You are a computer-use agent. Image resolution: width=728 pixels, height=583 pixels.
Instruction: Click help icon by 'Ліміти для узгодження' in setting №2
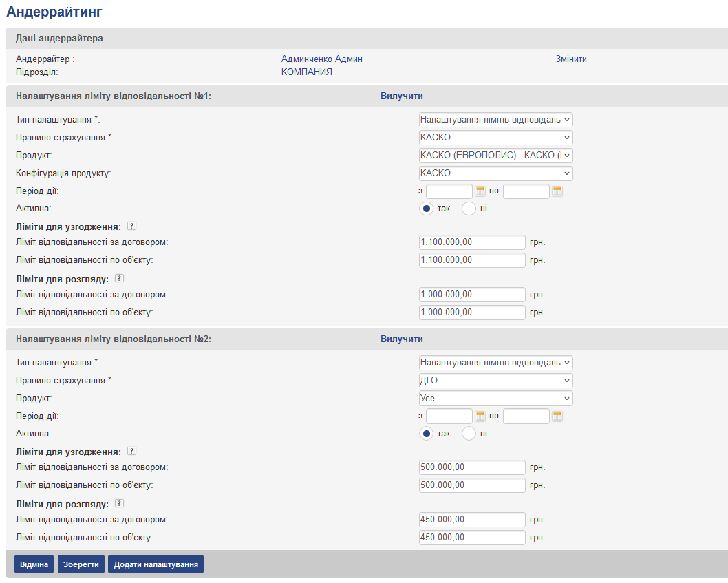coord(132,451)
